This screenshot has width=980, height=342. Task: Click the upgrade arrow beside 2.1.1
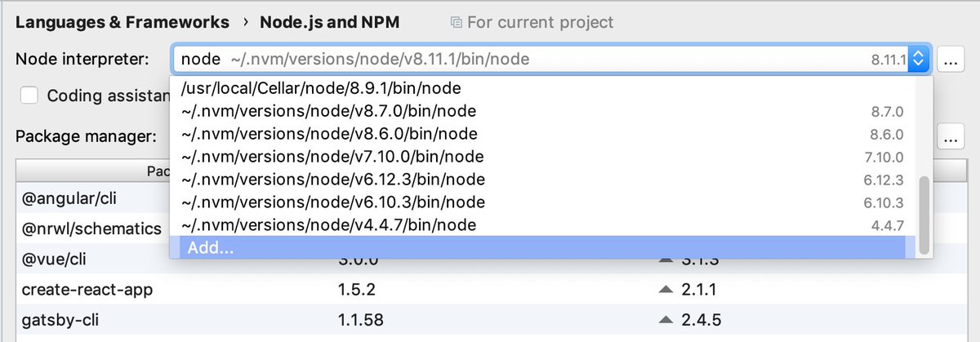pyautogui.click(x=666, y=291)
